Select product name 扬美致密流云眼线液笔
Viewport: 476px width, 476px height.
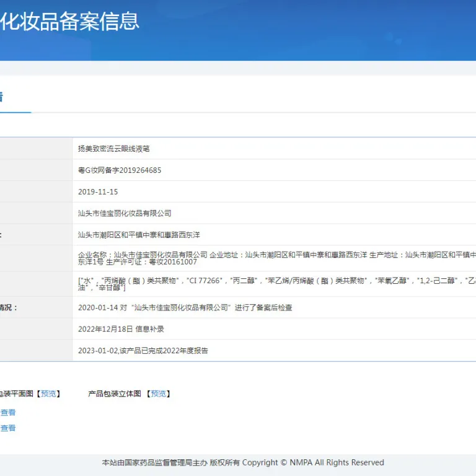(114, 149)
